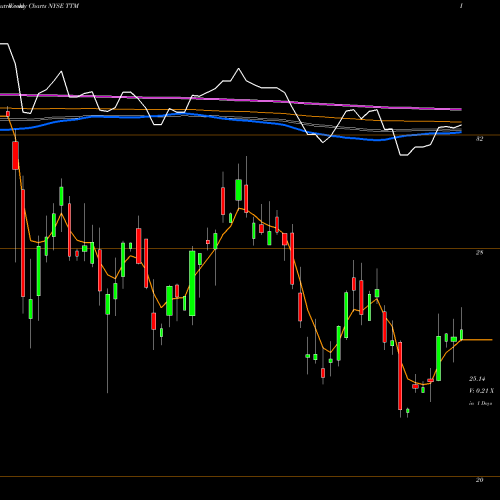Image resolution: width=500 pixels, height=500 pixels.
Task: Select the '28' price axis label
Action: pos(479,253)
